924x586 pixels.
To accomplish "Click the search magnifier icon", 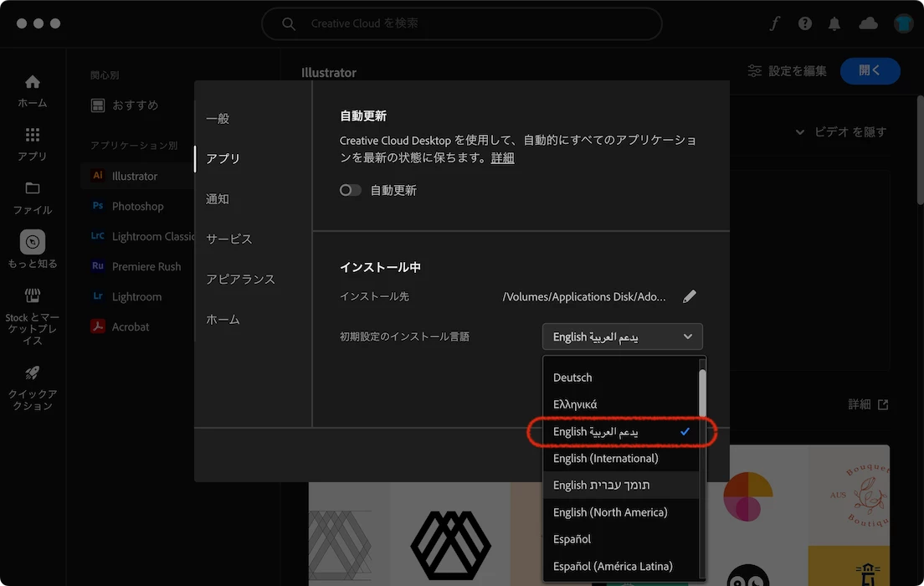I will point(288,23).
